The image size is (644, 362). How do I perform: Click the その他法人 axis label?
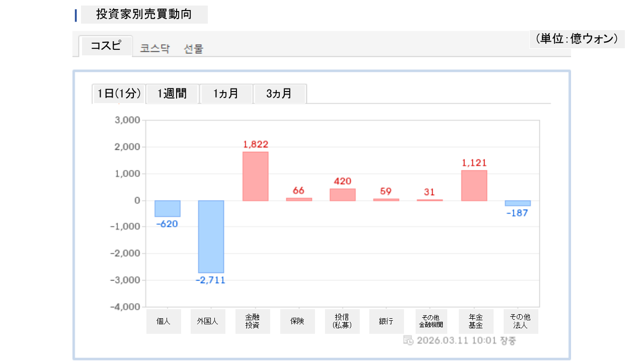tap(521, 321)
